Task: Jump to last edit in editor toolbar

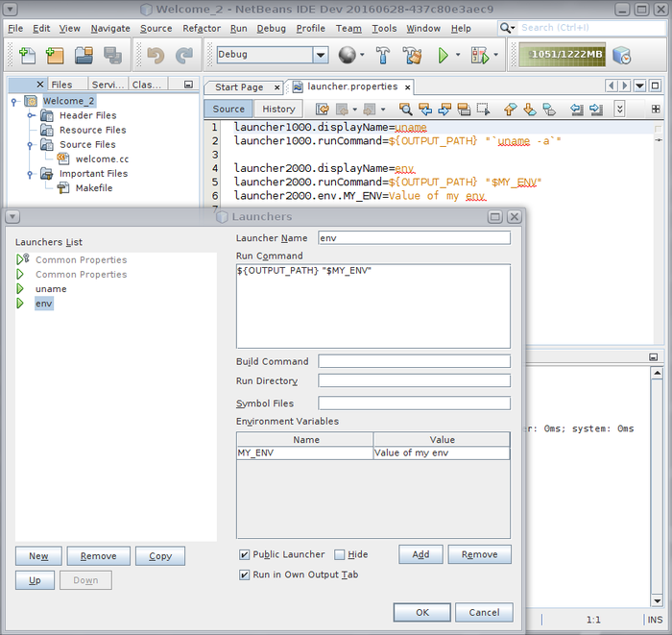Action: (323, 110)
